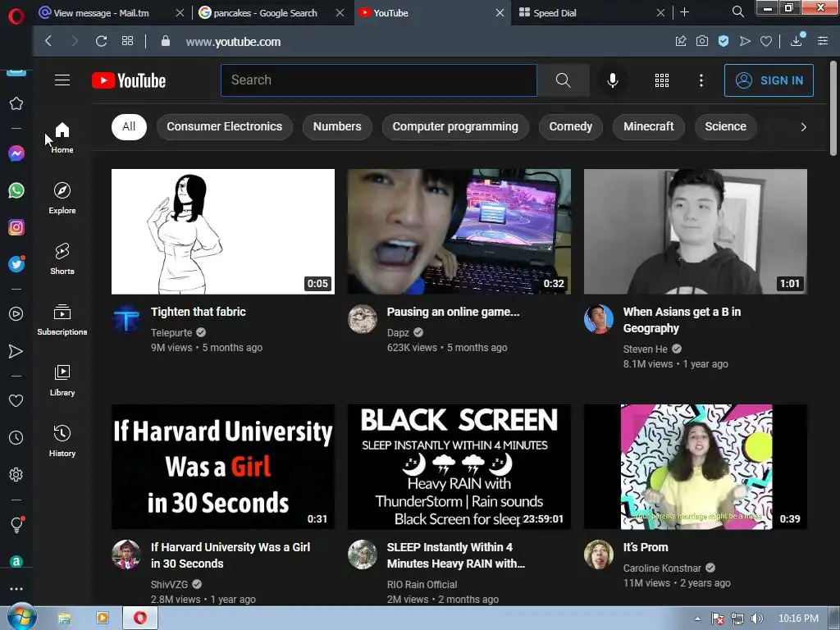Open WhatsApp in Opera sidebar
Image resolution: width=840 pixels, height=630 pixels.
pyautogui.click(x=16, y=190)
